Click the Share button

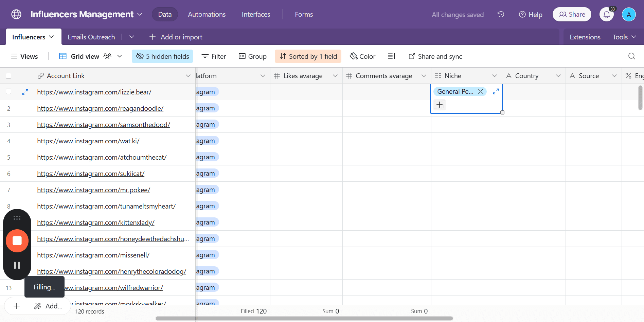(x=572, y=14)
